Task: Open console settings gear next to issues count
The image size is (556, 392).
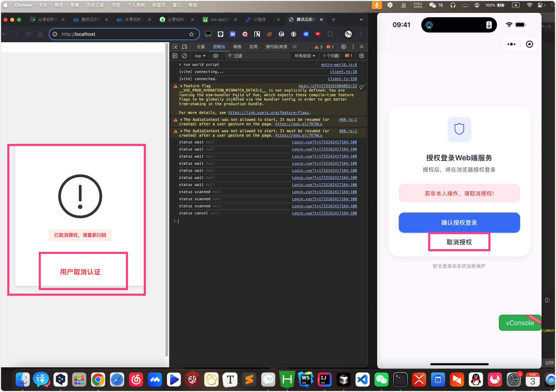Action: click(361, 56)
